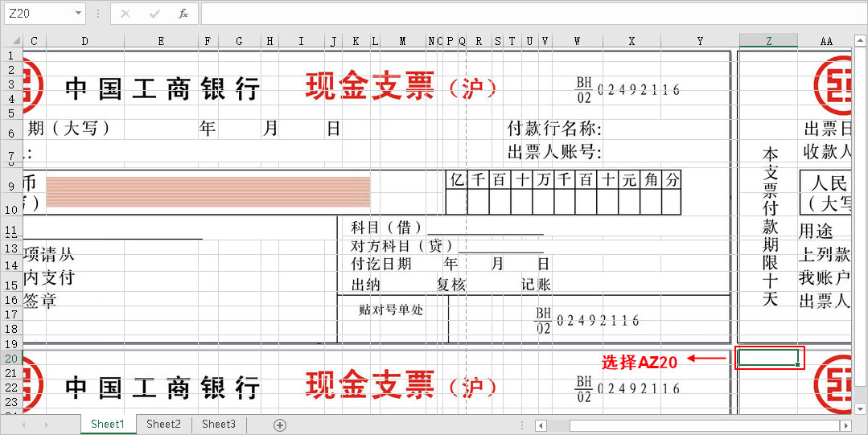Select the active cell Z20

(x=768, y=358)
